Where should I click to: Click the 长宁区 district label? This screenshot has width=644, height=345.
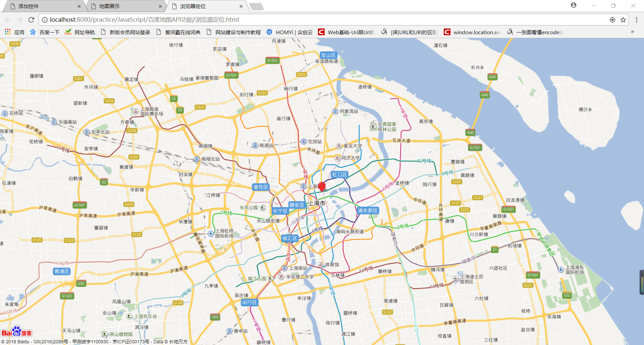point(280,211)
